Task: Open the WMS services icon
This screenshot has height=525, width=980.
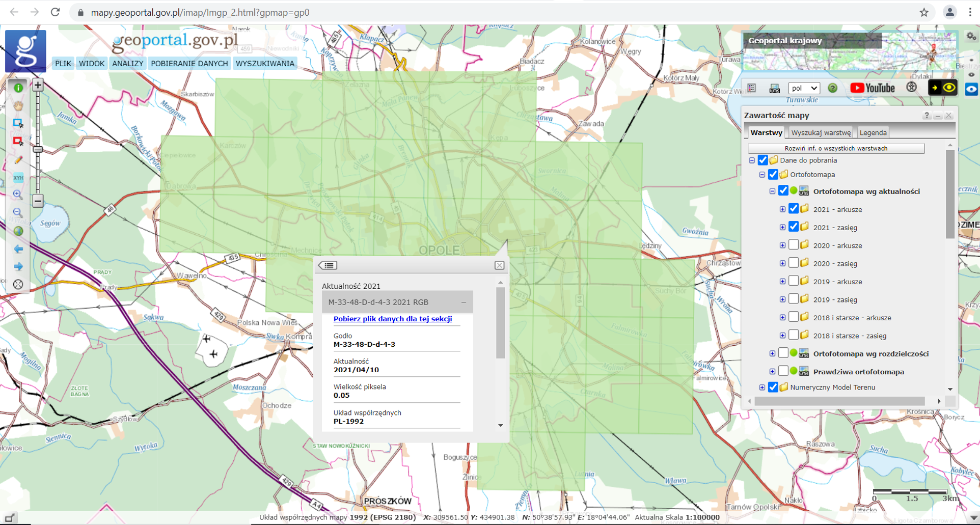Action: [774, 89]
